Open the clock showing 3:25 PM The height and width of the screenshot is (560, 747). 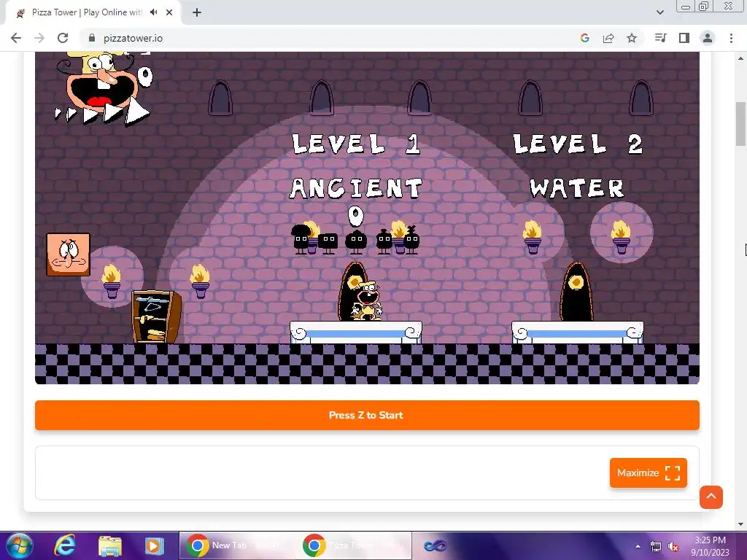click(x=710, y=546)
